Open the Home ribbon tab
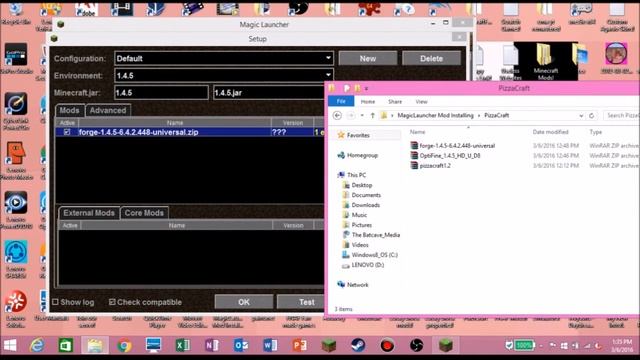640x360 pixels. point(368,102)
